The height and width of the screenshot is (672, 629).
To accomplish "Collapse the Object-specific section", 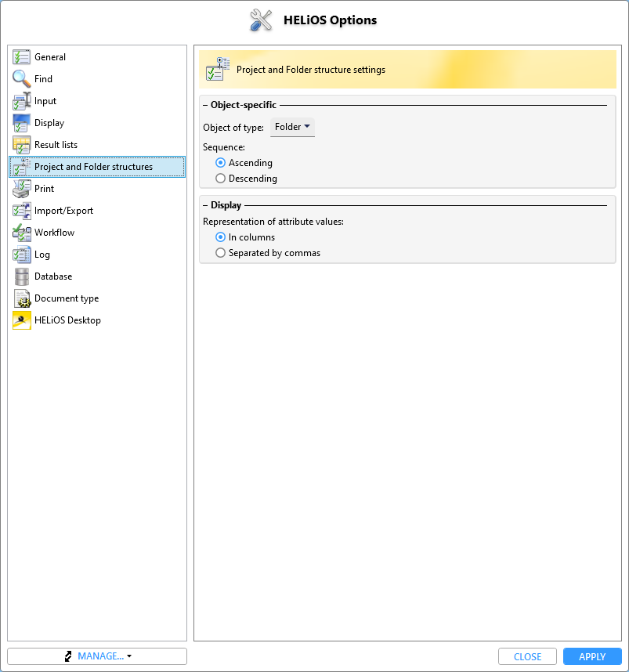I will point(205,105).
